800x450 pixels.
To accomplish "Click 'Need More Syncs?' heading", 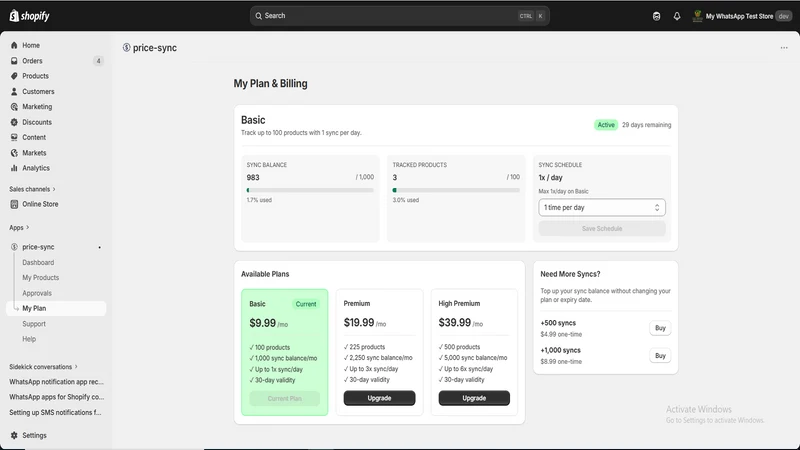I will pyautogui.click(x=570, y=274).
